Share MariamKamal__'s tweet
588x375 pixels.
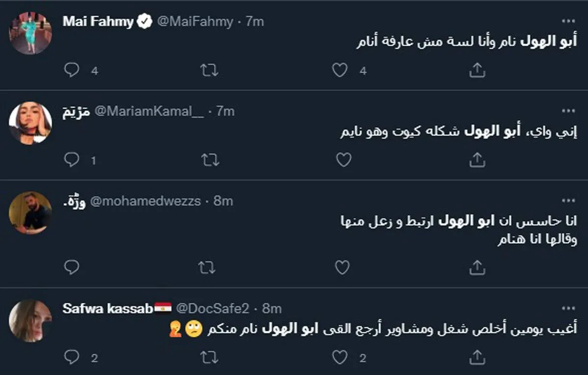tap(477, 160)
